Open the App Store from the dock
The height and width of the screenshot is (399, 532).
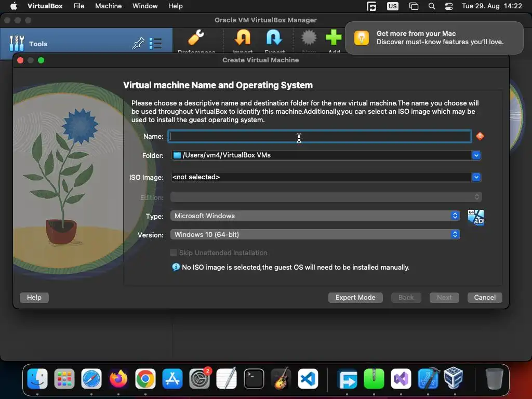pos(172,379)
